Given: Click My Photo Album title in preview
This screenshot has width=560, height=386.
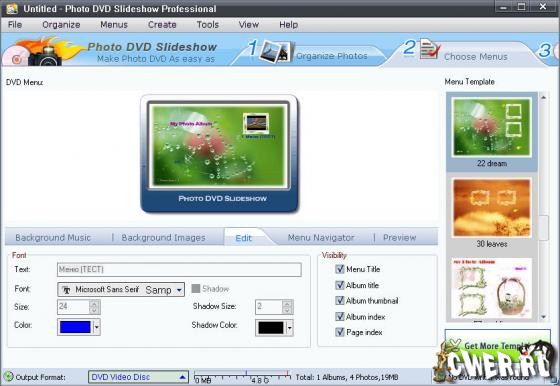Looking at the screenshot, I should [x=191, y=124].
